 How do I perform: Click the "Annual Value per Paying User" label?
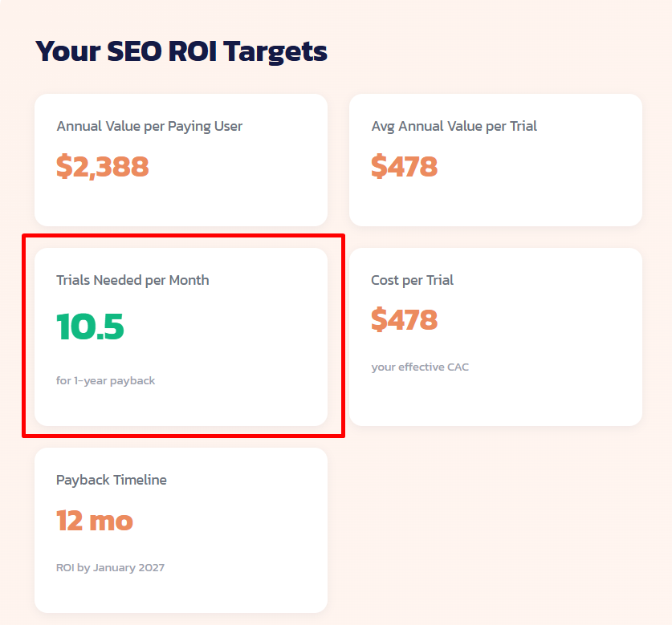point(149,126)
